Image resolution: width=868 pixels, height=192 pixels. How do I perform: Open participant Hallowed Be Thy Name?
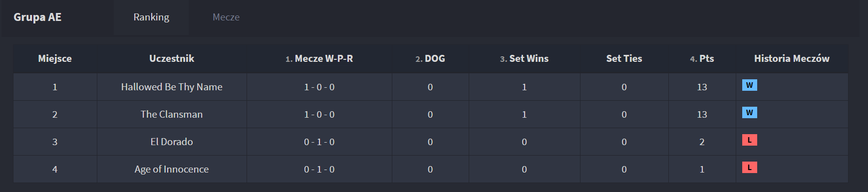(x=172, y=87)
